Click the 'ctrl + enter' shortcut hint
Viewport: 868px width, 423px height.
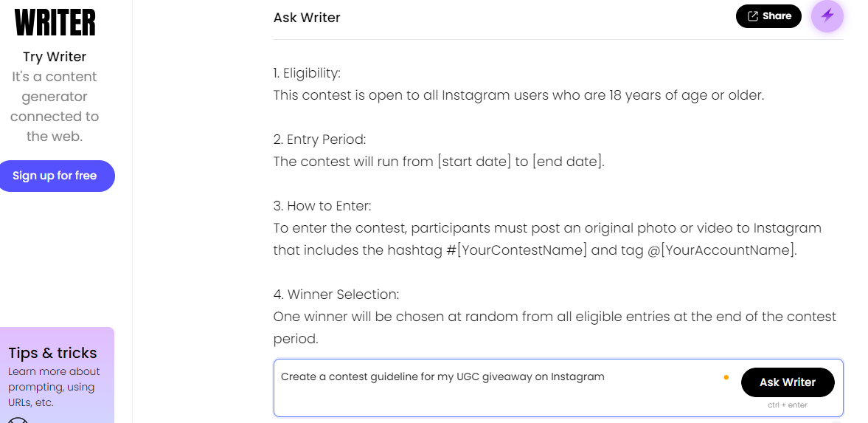787,405
